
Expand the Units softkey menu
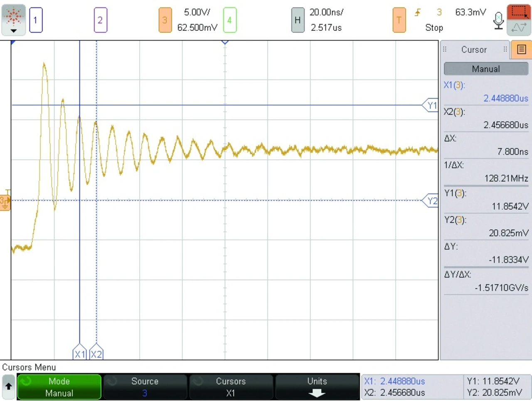pos(317,387)
